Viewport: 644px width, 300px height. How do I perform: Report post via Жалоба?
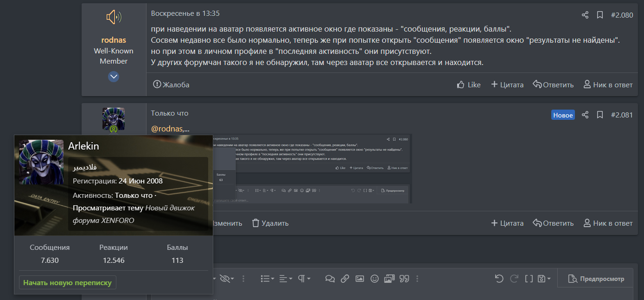click(x=171, y=85)
